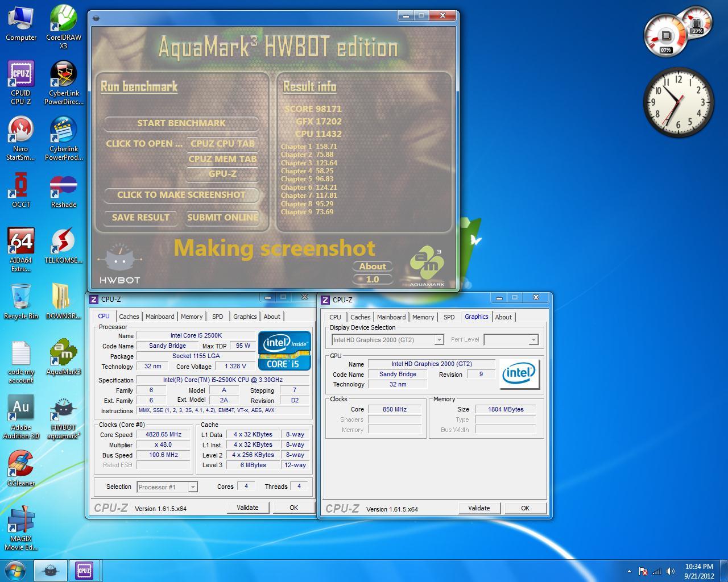728x582 pixels.
Task: Switch to CPU tab in right CPU-Z
Action: (x=336, y=317)
